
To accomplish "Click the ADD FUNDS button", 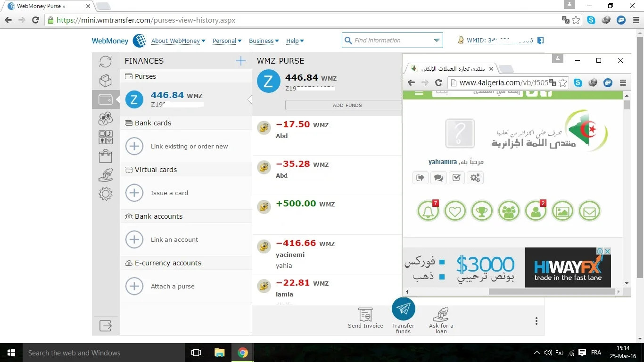I will coord(347,105).
